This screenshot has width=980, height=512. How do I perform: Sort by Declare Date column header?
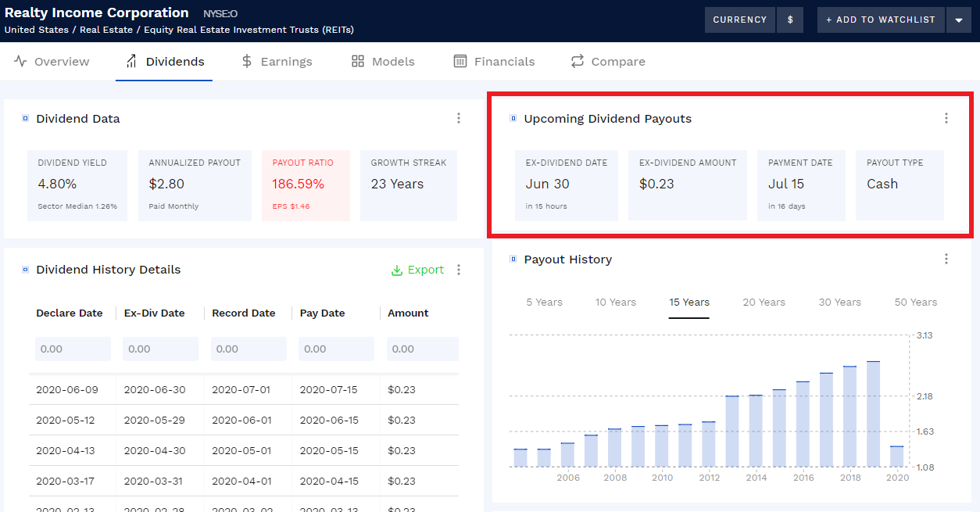pos(70,313)
